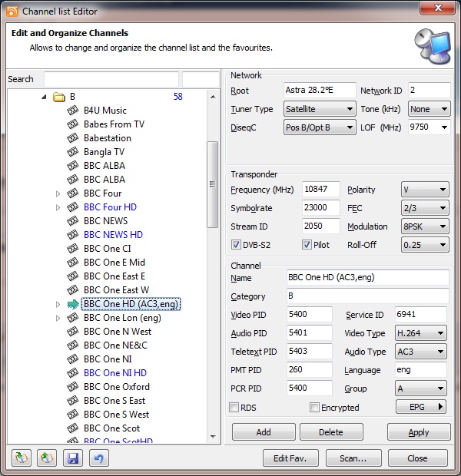Toggle the DVB-S2 checkbox

pos(237,245)
